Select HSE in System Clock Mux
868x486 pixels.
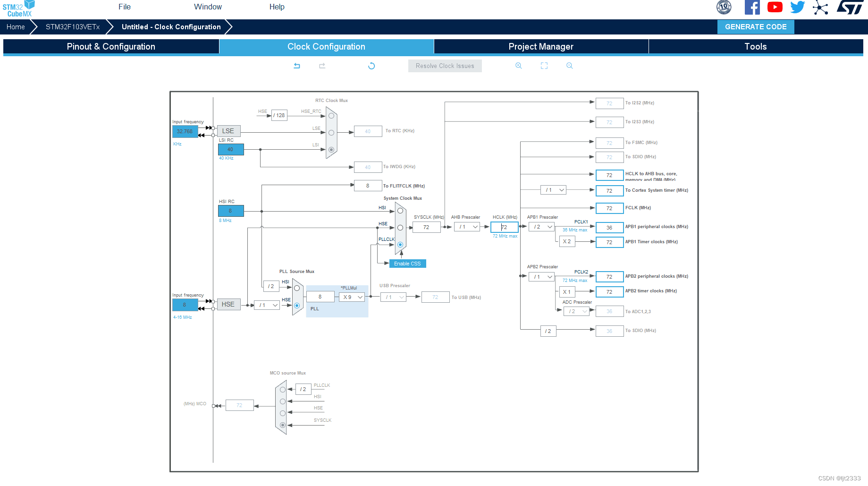(x=400, y=228)
